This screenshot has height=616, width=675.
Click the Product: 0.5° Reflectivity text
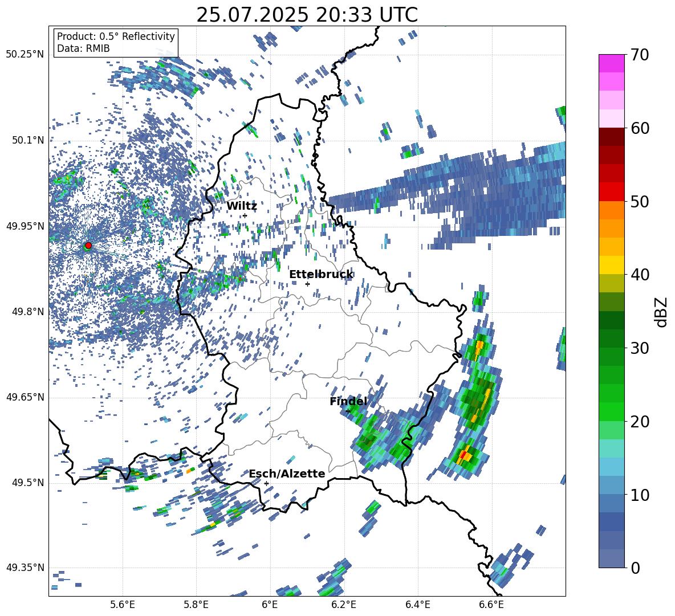tap(116, 36)
